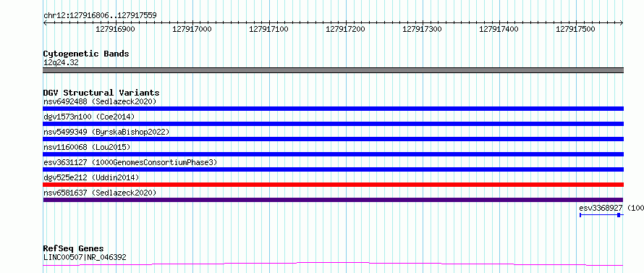This screenshot has height=273, width=644.
Task: Select the blue bar under nsv6492488
Action: click(333, 109)
